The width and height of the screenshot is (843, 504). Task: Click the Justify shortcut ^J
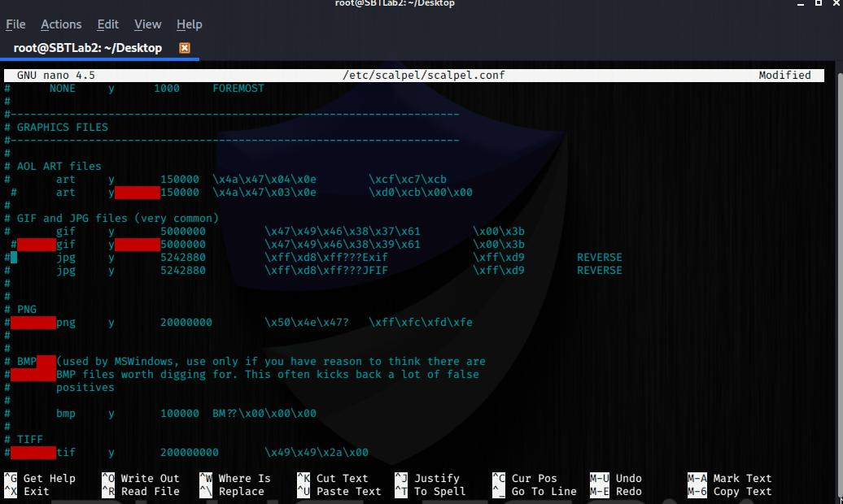pos(427,478)
